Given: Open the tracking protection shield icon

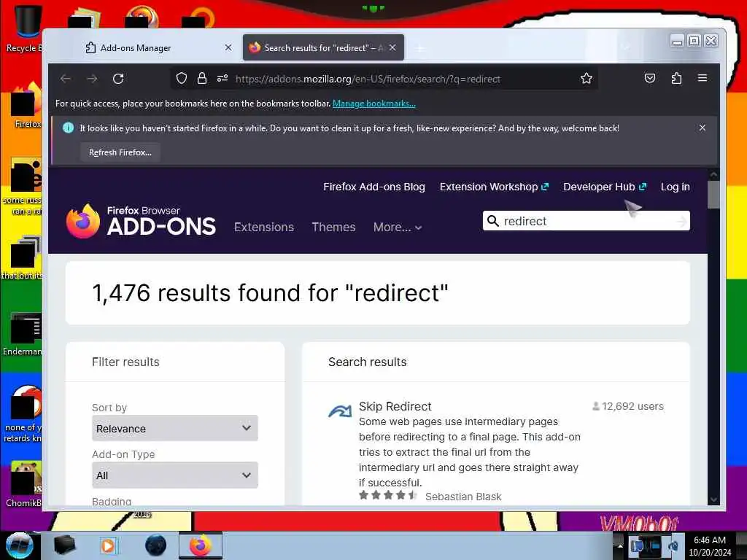Looking at the screenshot, I should click(x=182, y=78).
